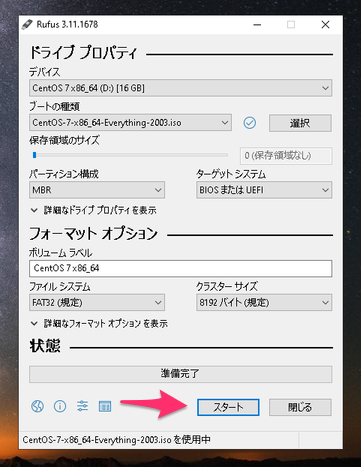Click the スタート button
The image size is (361, 467).
(x=228, y=407)
